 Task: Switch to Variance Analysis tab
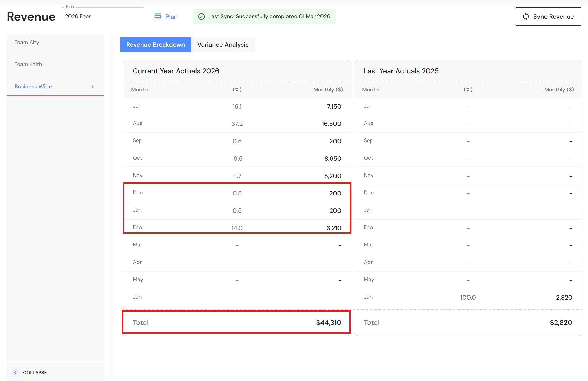tap(223, 45)
